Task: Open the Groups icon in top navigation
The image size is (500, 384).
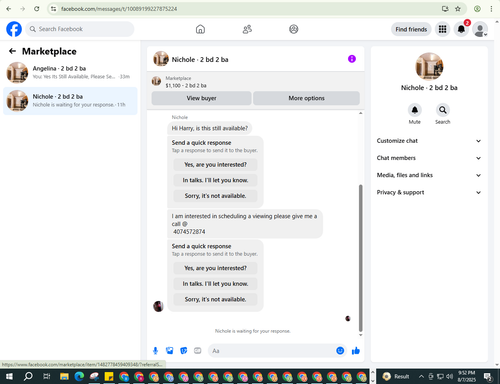Action: pos(294,29)
